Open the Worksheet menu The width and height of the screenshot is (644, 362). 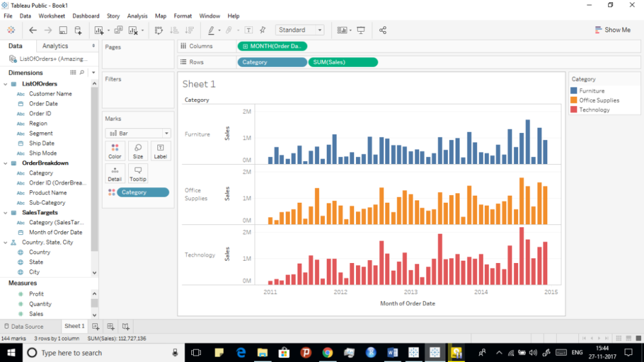click(x=52, y=16)
